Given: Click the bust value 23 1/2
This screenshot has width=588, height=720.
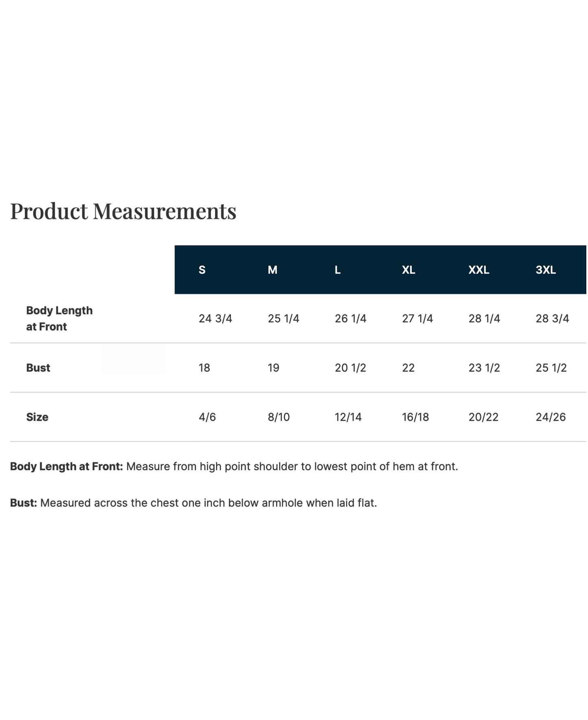Looking at the screenshot, I should point(484,368).
